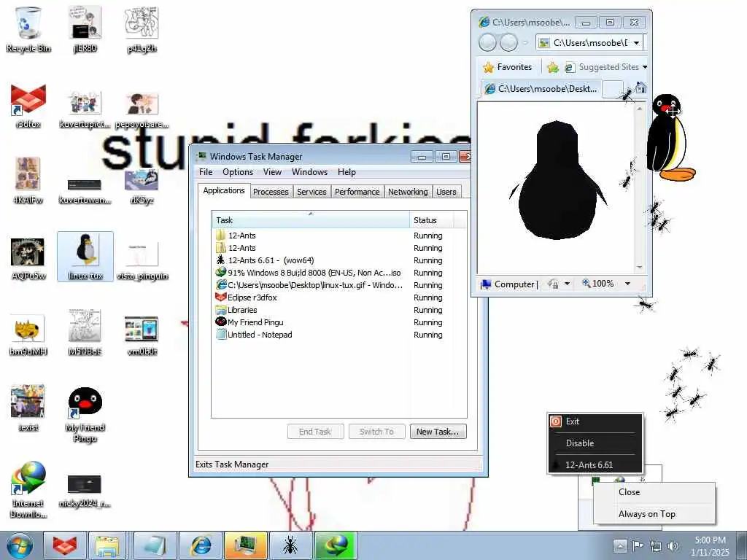Open the View menu in Task Manager
Screen dimensions: 747x560
tap(273, 172)
